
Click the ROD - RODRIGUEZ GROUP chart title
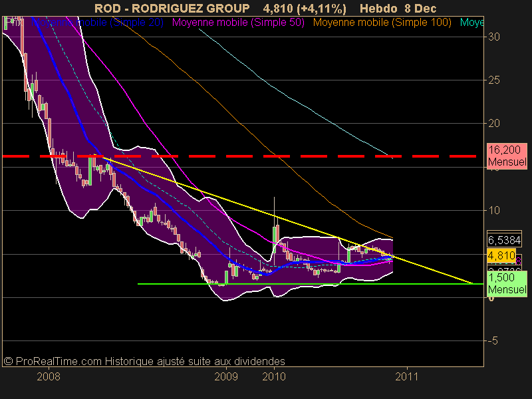click(172, 8)
